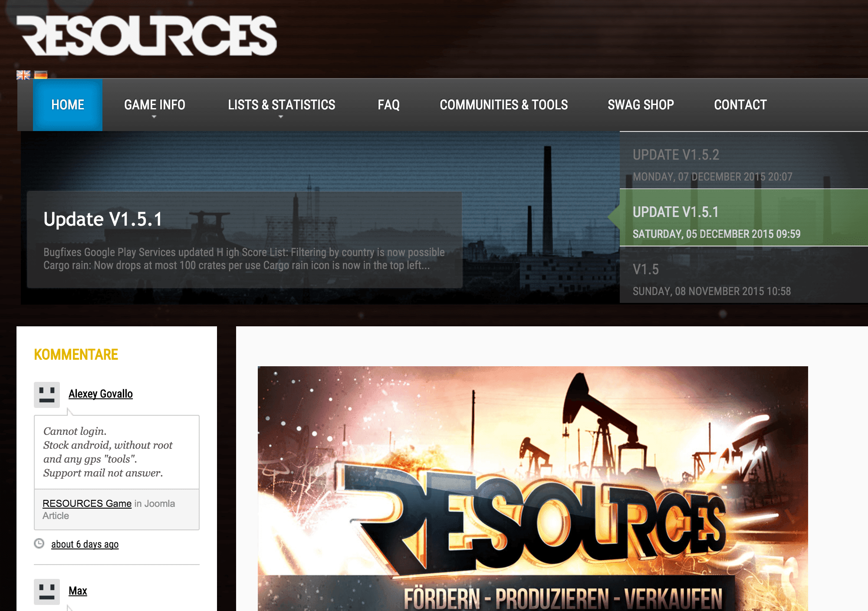The width and height of the screenshot is (868, 611).
Task: Open COMMUNITIES & TOOLS menu item
Action: pyautogui.click(x=503, y=105)
